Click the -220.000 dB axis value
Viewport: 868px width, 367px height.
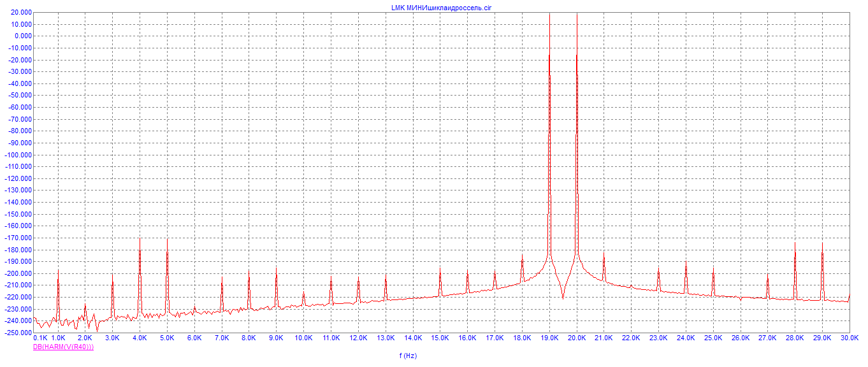18,297
